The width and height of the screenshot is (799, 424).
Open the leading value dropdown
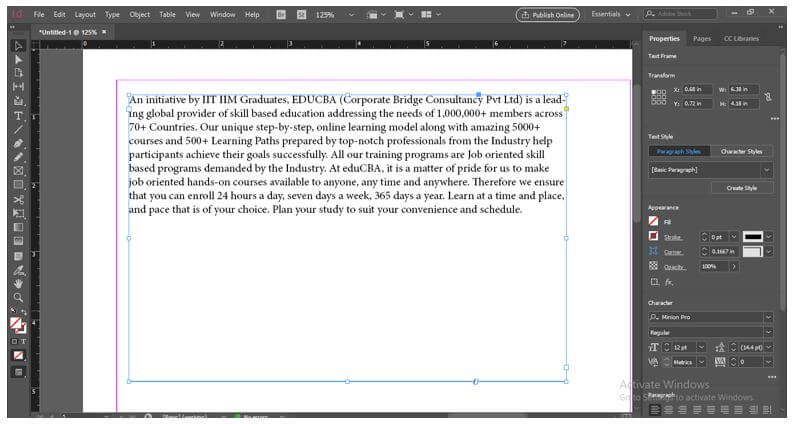tap(768, 348)
